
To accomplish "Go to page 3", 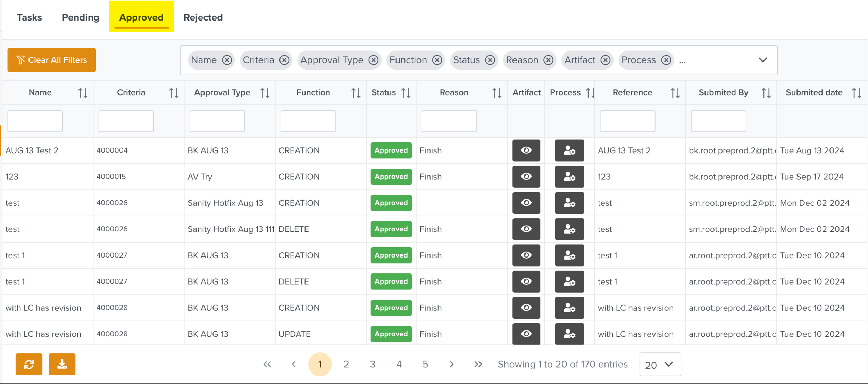I will [372, 364].
